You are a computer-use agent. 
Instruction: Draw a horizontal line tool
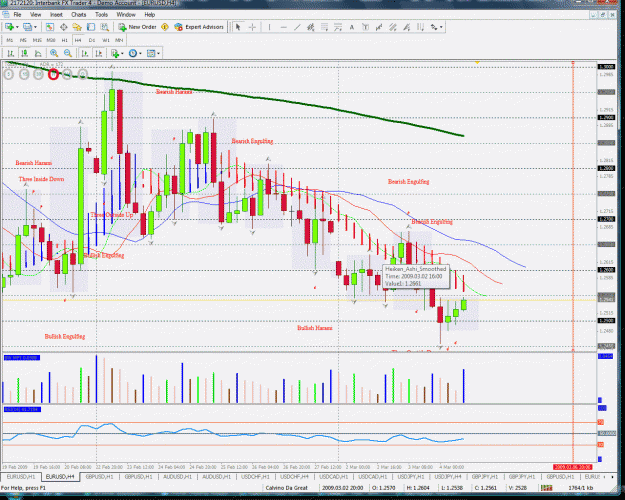coord(283,27)
